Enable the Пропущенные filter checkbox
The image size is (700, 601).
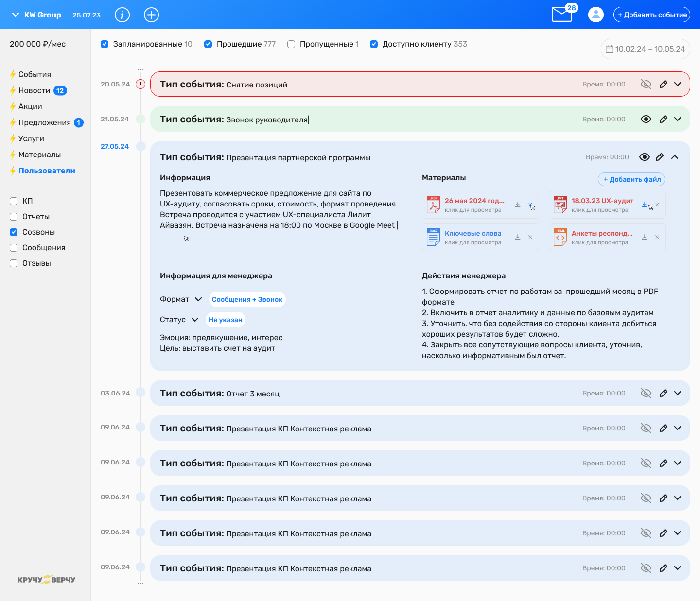point(291,44)
